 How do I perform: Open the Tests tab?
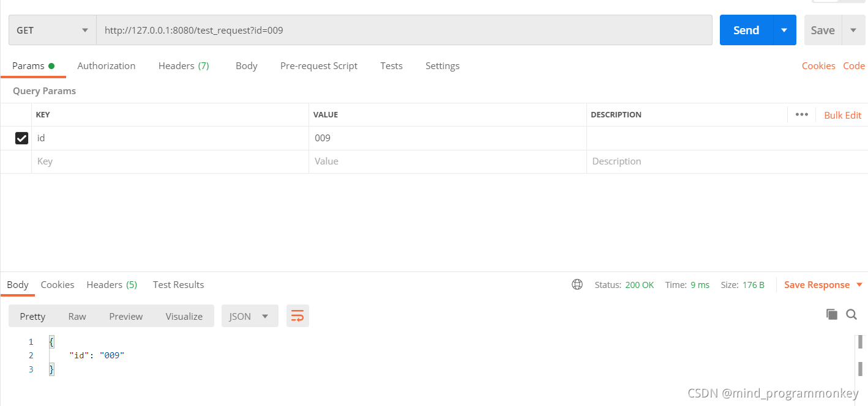391,66
